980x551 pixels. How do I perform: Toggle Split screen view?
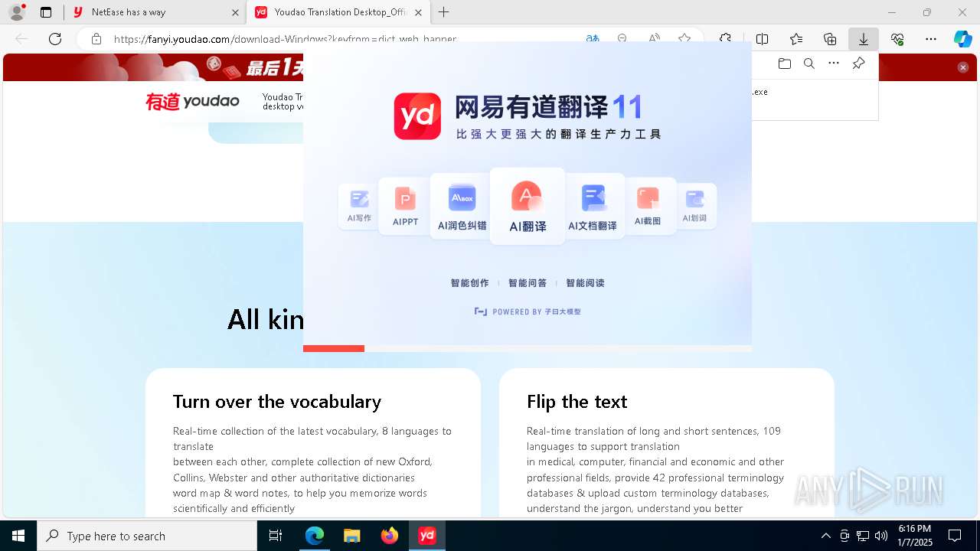[762, 39]
